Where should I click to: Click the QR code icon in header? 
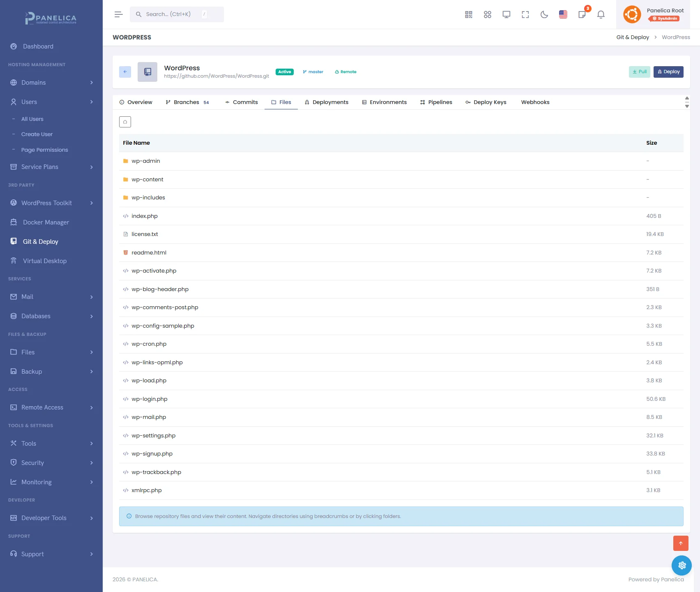[468, 14]
